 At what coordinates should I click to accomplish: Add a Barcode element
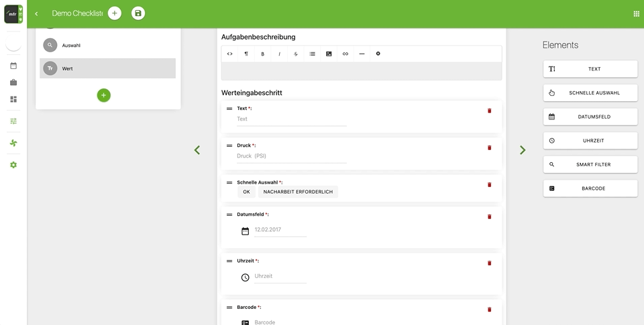[x=590, y=188]
